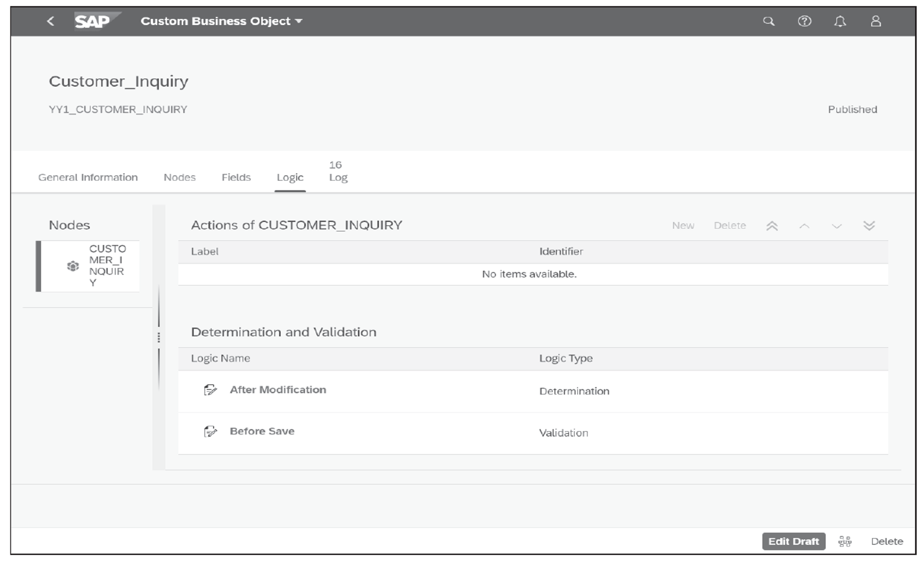
Task: Open the notifications bell
Action: [841, 21]
